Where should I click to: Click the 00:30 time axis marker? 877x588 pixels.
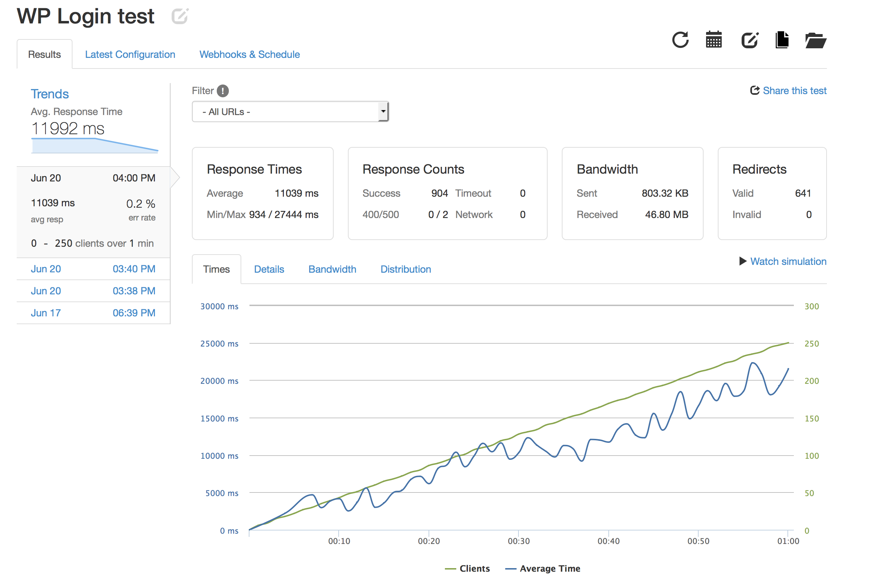(518, 541)
